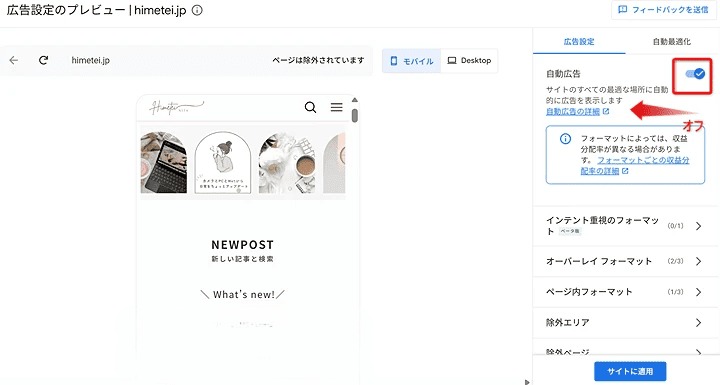Click the himetei.jp URL field
Screen dimensions: 720x385
[x=90, y=60]
